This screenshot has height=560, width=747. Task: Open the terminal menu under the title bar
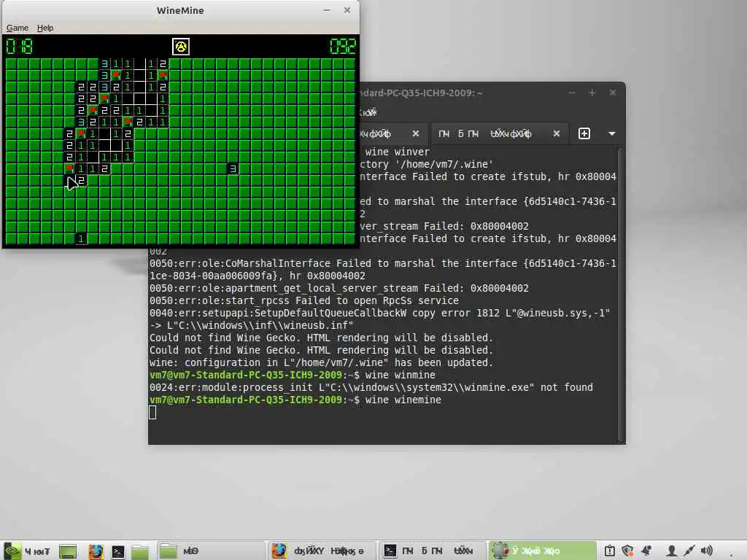coord(368,113)
